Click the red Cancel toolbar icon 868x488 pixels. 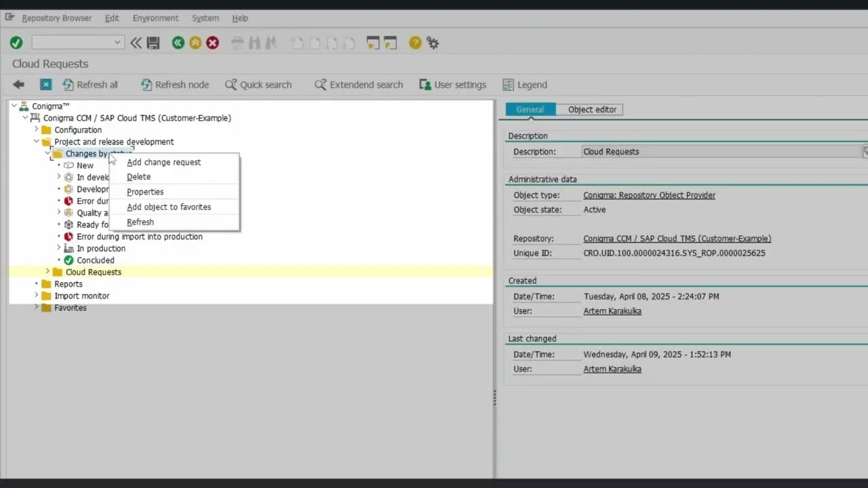213,43
